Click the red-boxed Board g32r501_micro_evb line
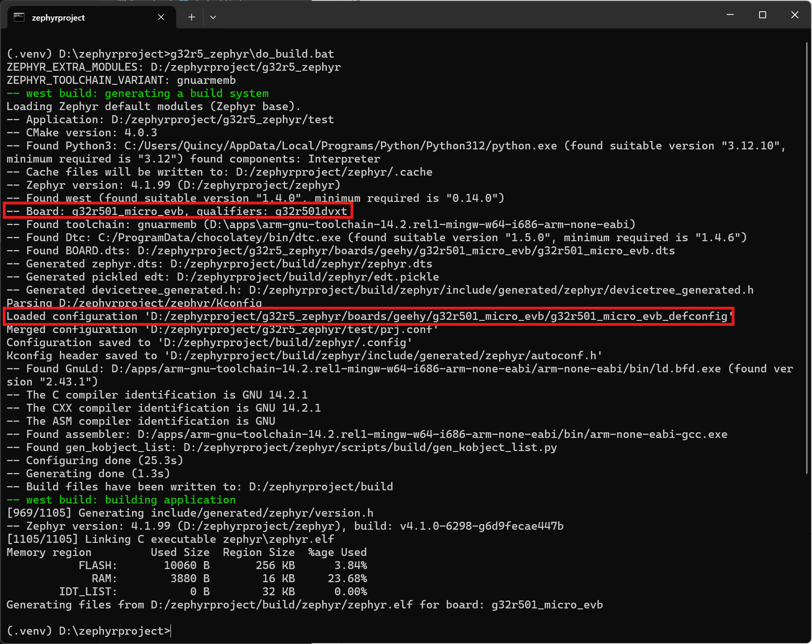The width and height of the screenshot is (812, 644). [x=178, y=211]
